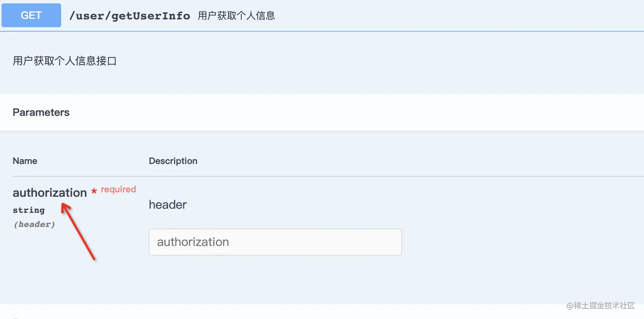Click the /user/getUserInfo endpoint path
Viewport: 644px width, 319px height.
[129, 16]
